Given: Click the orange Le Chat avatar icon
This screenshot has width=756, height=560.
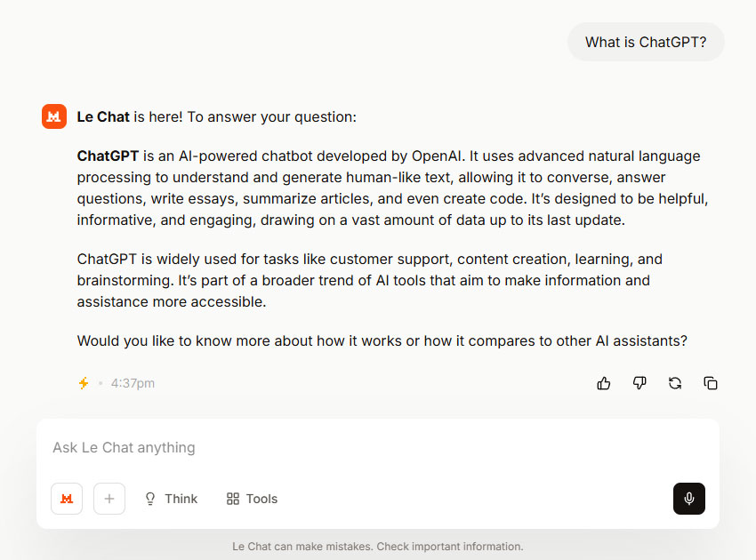Looking at the screenshot, I should click(x=54, y=116).
